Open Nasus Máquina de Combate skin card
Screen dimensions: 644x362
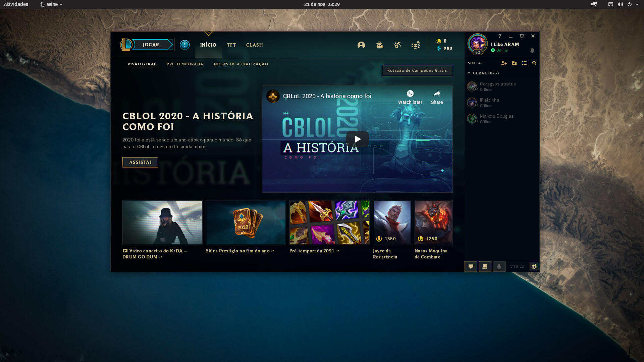click(433, 223)
